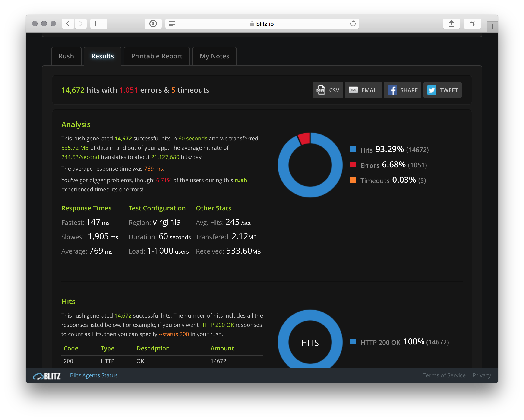Click the lock icon in address bar

click(252, 24)
